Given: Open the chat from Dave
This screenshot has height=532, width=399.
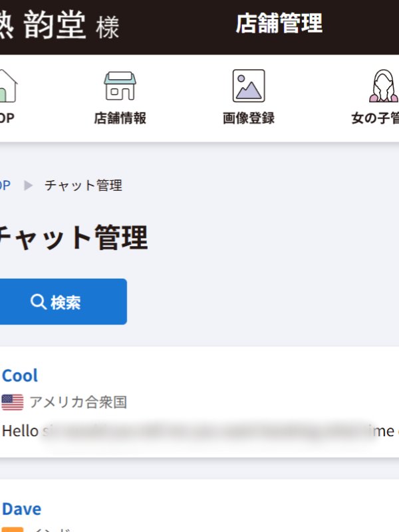Looking at the screenshot, I should click(x=21, y=509).
